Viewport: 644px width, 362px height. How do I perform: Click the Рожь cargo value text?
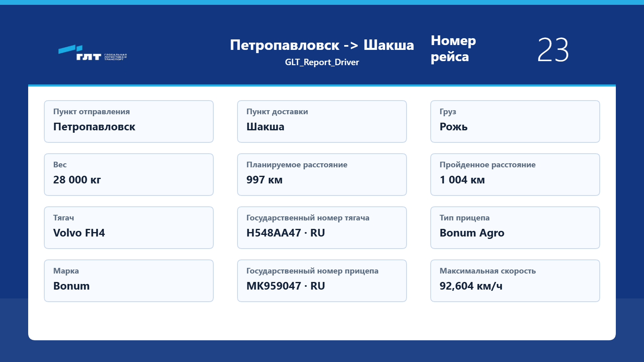point(454,127)
